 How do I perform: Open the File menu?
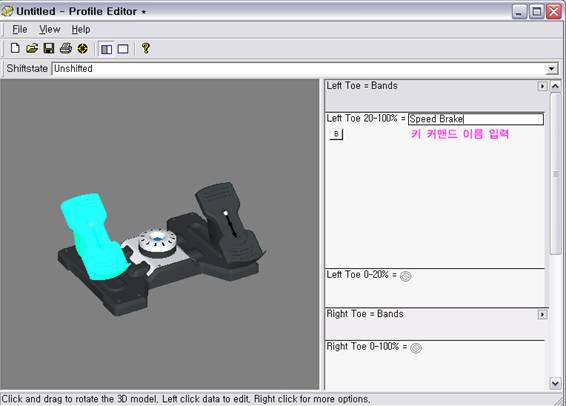19,29
